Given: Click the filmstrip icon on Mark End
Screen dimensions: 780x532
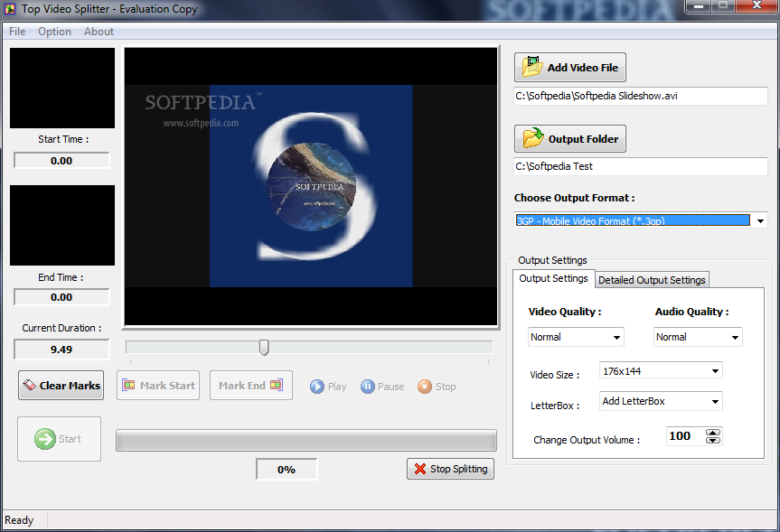Looking at the screenshot, I should coord(276,385).
